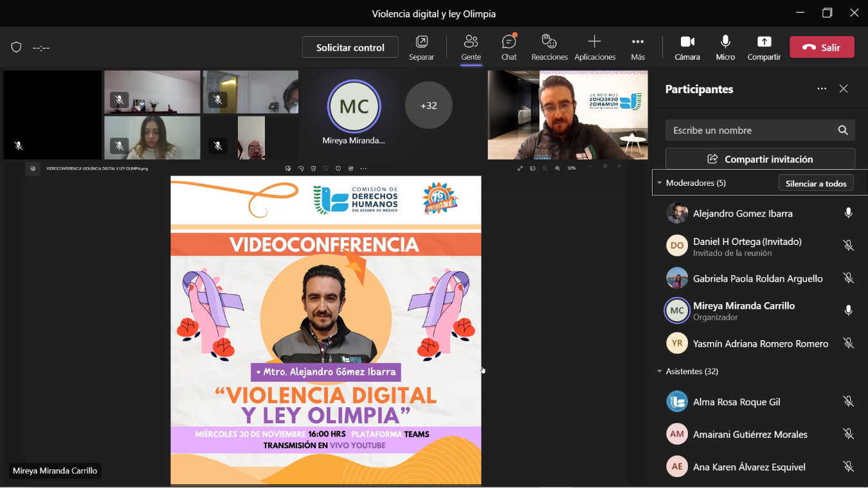Click the Separar pop-out icon
Image resolution: width=868 pixels, height=488 pixels.
point(422,42)
